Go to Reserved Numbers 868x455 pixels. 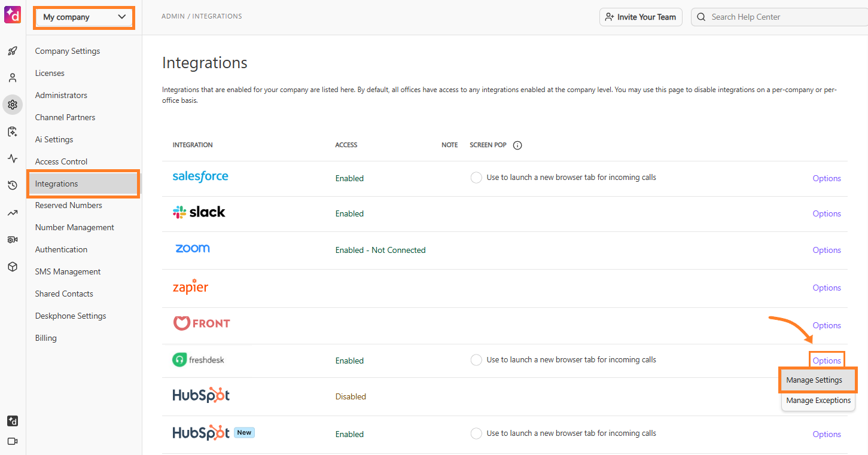(x=68, y=205)
